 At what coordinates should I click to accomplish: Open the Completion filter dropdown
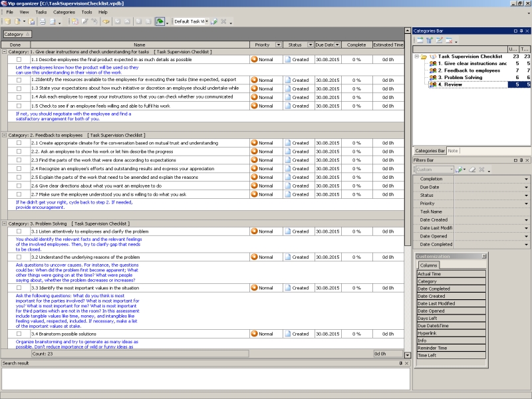[x=526, y=179]
